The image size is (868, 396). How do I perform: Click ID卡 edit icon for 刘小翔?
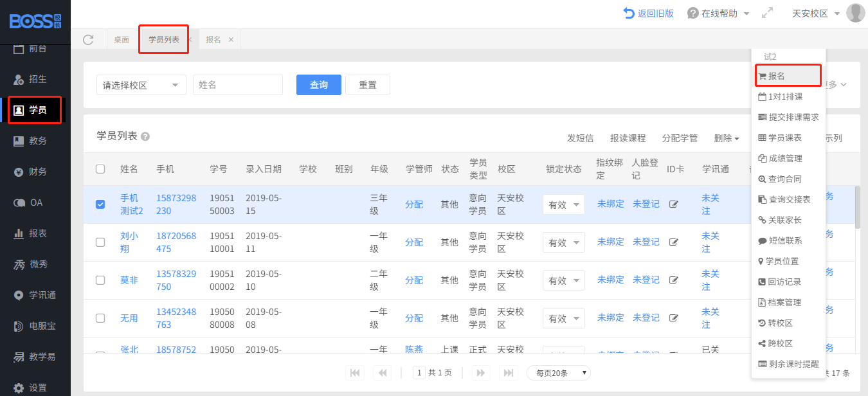click(x=674, y=242)
